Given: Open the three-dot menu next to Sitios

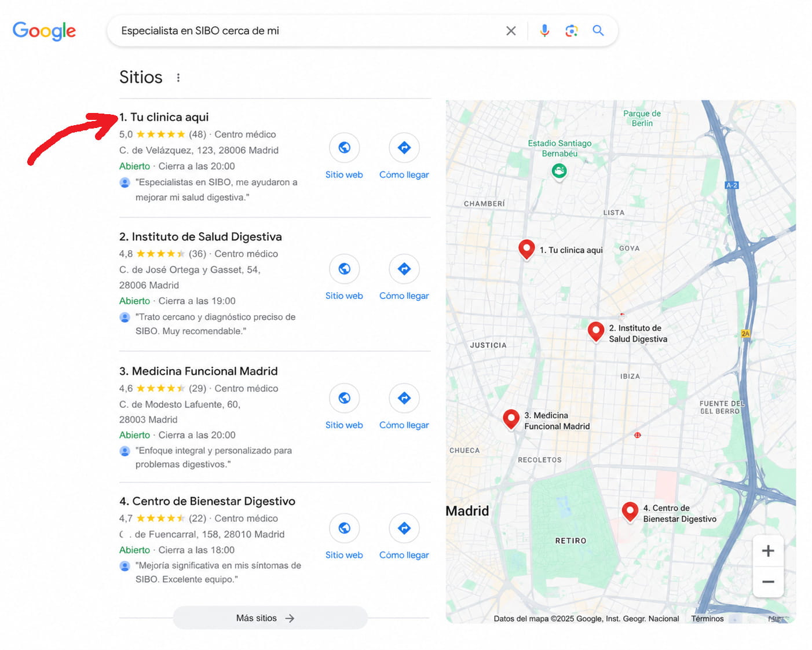Looking at the screenshot, I should [x=178, y=77].
